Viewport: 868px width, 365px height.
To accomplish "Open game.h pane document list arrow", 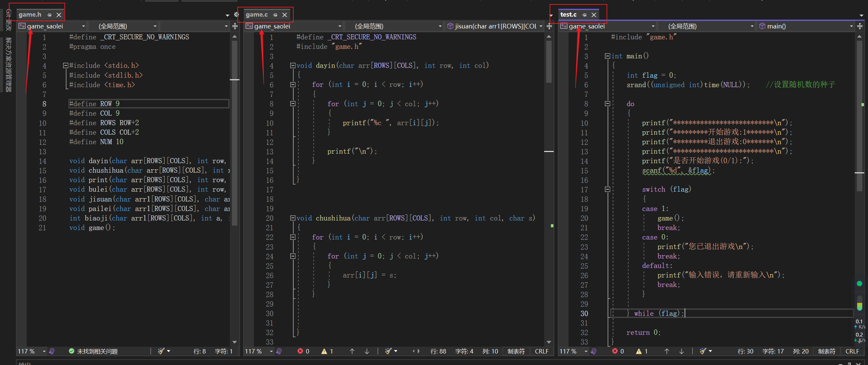I will [x=227, y=15].
